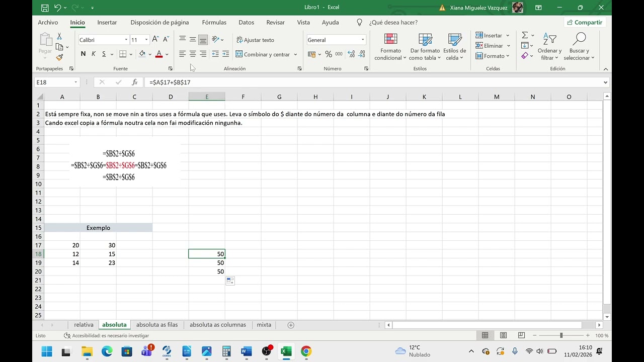Open Buscar y seleccionar menu
Image resolution: width=644 pixels, height=362 pixels.
[x=579, y=47]
